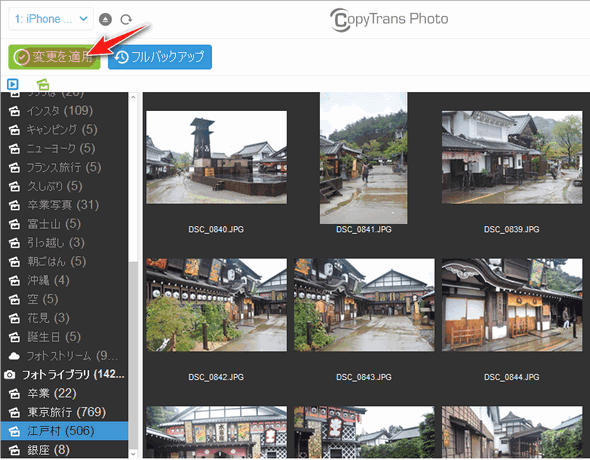Select the 誕生日 (5) album

64,337
